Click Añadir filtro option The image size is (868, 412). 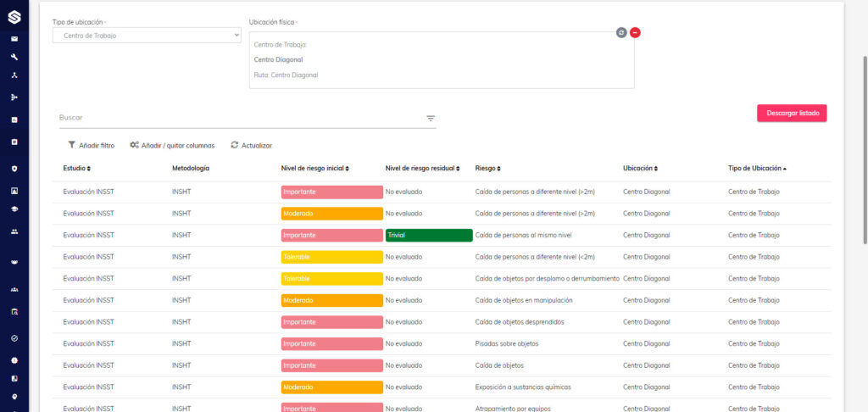92,145
